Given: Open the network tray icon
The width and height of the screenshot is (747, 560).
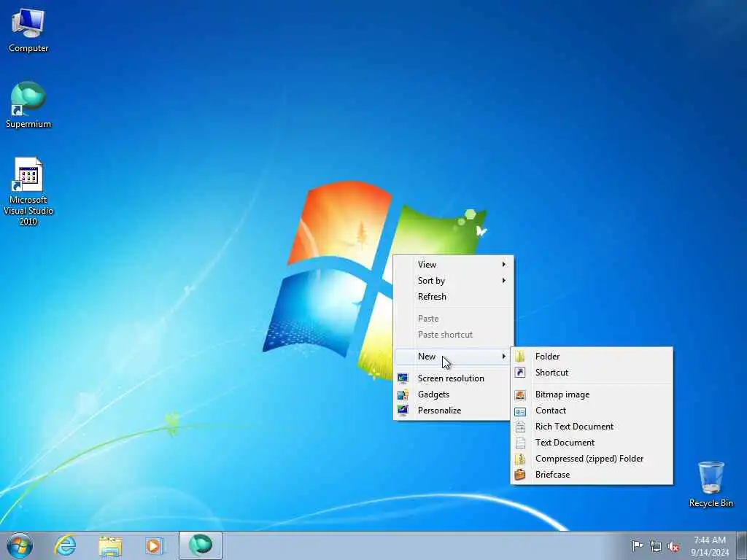Looking at the screenshot, I should point(656,546).
